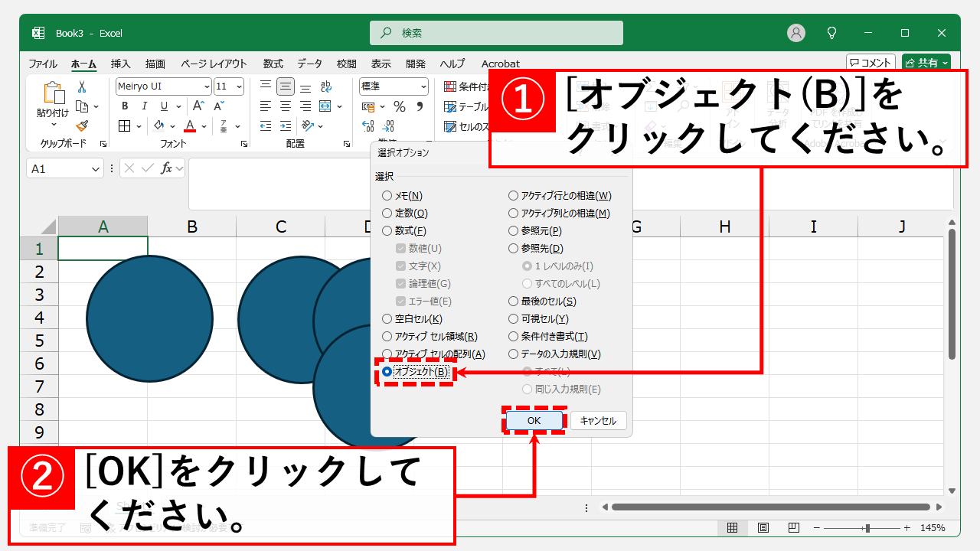Screen dimensions: 980x551
Task: Choose 条件付き書式(T) option
Action: pyautogui.click(x=513, y=337)
